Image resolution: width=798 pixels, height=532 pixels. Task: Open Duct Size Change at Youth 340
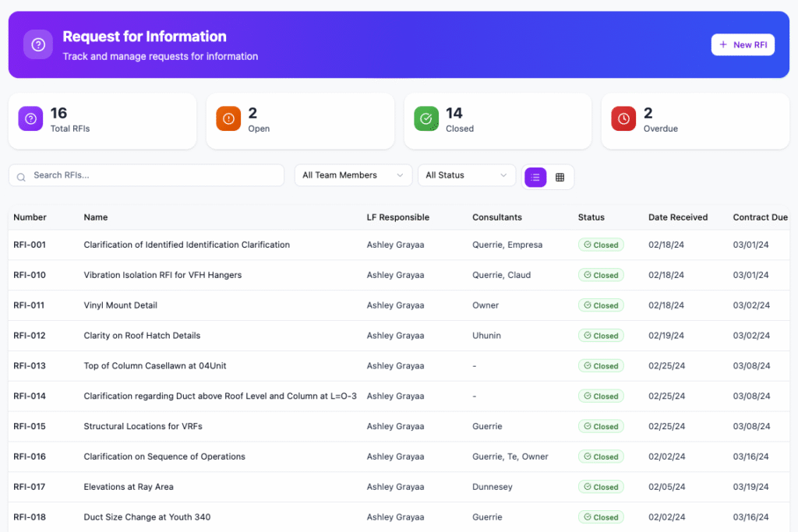(x=147, y=517)
